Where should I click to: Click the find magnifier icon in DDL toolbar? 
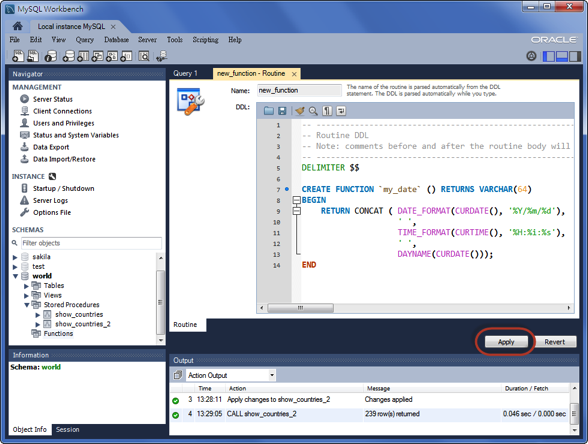[x=313, y=111]
